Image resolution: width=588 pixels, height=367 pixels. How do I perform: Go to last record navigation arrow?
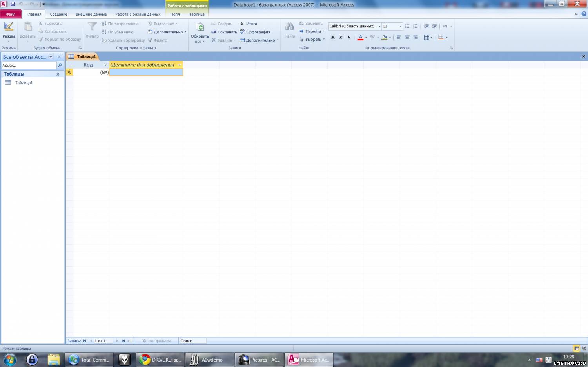pyautogui.click(x=123, y=341)
